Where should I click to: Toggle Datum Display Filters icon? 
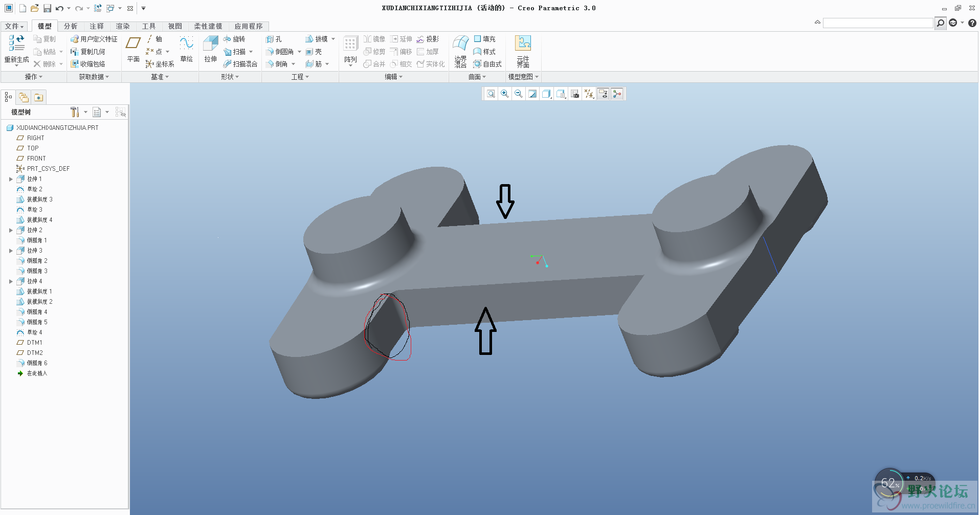[589, 94]
